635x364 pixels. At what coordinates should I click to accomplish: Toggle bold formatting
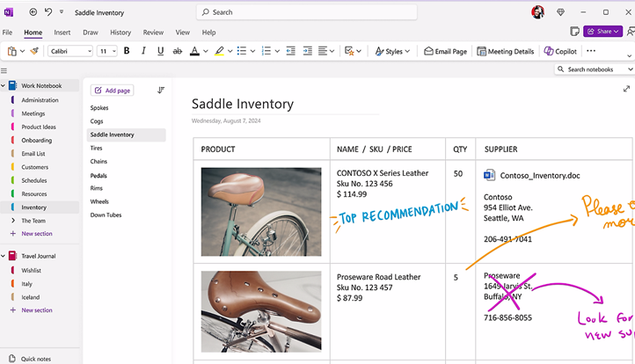(x=127, y=51)
